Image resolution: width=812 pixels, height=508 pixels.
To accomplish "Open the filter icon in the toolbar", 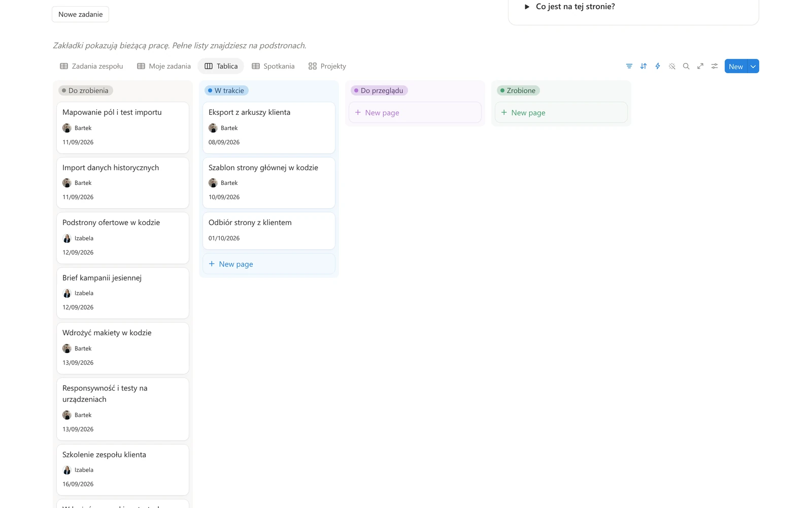I will pyautogui.click(x=629, y=66).
